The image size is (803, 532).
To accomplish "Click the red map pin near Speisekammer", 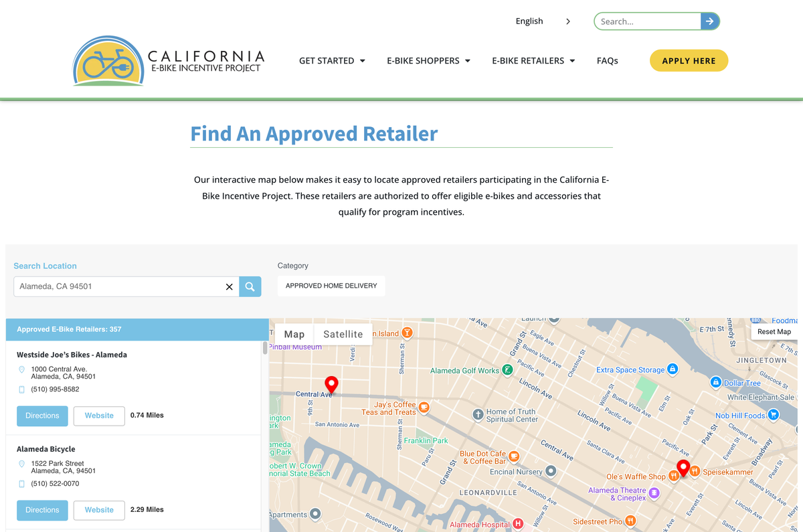I will (683, 468).
